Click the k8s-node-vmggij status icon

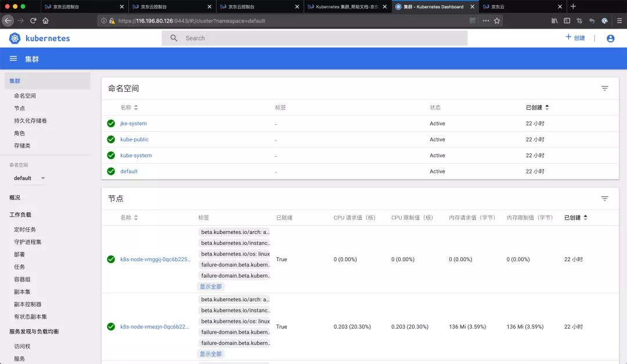pos(111,259)
